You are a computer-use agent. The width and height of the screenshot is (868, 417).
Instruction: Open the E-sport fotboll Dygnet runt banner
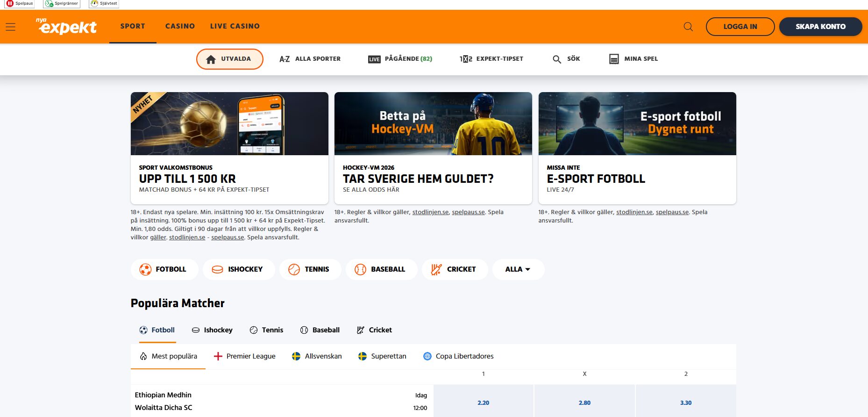click(637, 123)
